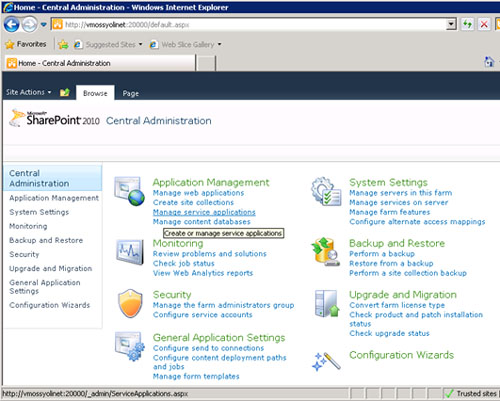Open Monitoring in left sidebar

click(x=28, y=226)
